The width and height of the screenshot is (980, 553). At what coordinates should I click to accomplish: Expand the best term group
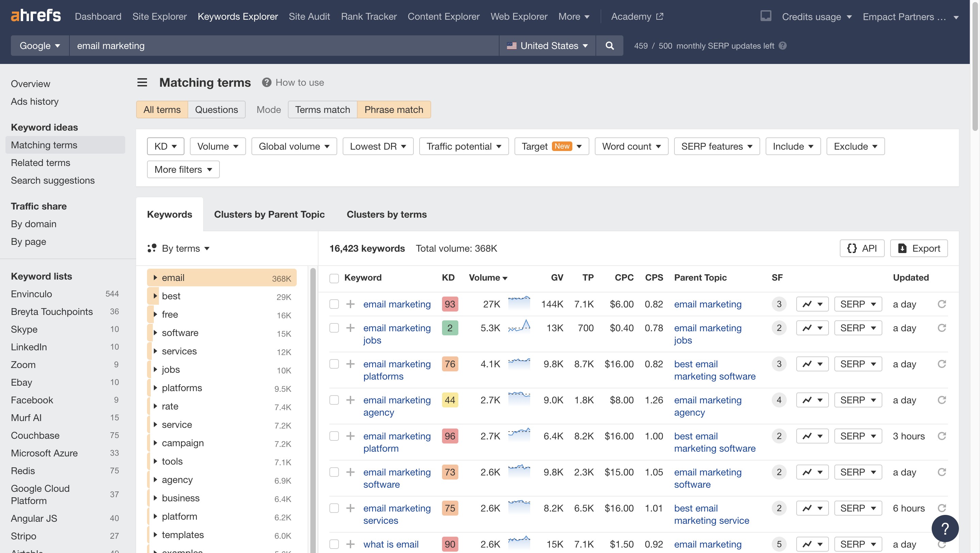click(155, 296)
